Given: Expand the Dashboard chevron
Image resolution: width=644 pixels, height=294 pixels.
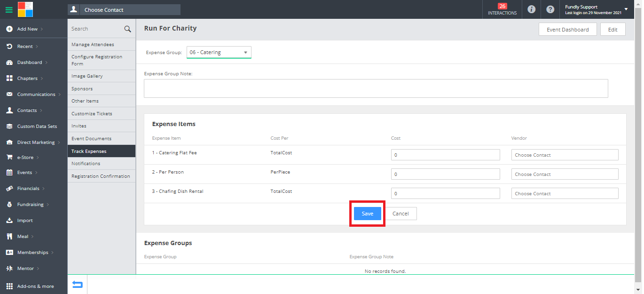Looking at the screenshot, I should 46,63.
